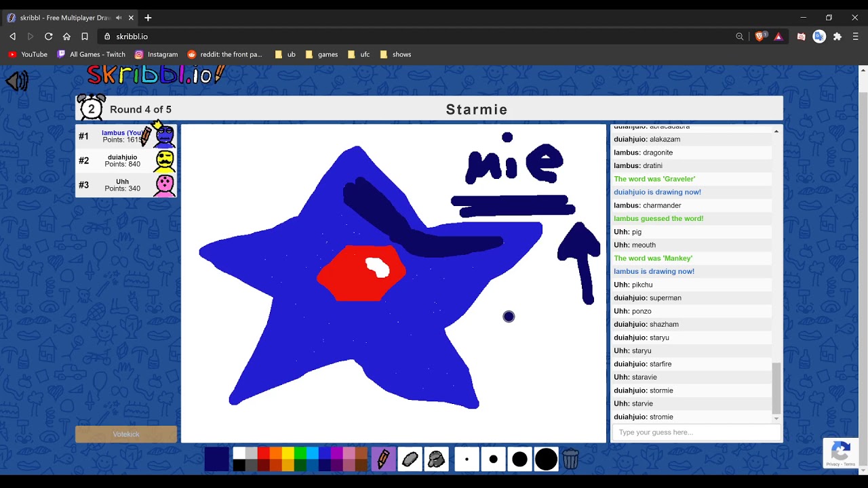The image size is (868, 488).
Task: Pick the bright green color swatch
Action: point(300,453)
